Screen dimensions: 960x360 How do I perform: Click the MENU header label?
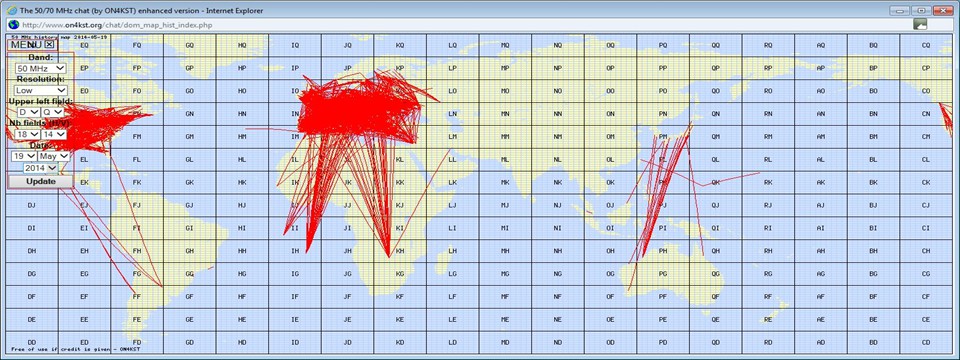[x=26, y=45]
